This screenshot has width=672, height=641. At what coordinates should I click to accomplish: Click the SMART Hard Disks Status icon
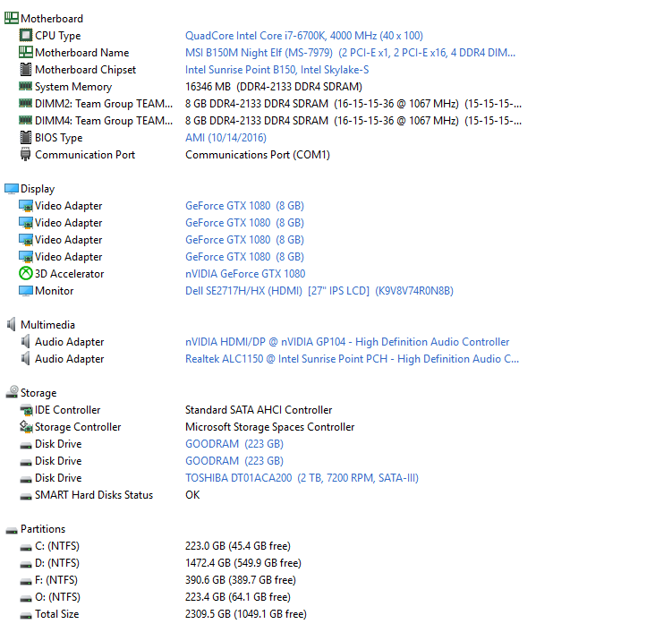26,497
